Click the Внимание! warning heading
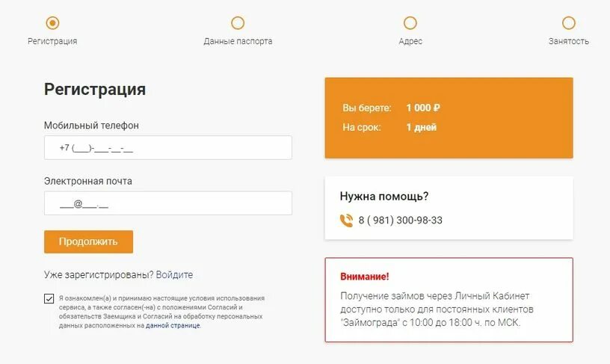The width and height of the screenshot is (610, 364). [365, 277]
